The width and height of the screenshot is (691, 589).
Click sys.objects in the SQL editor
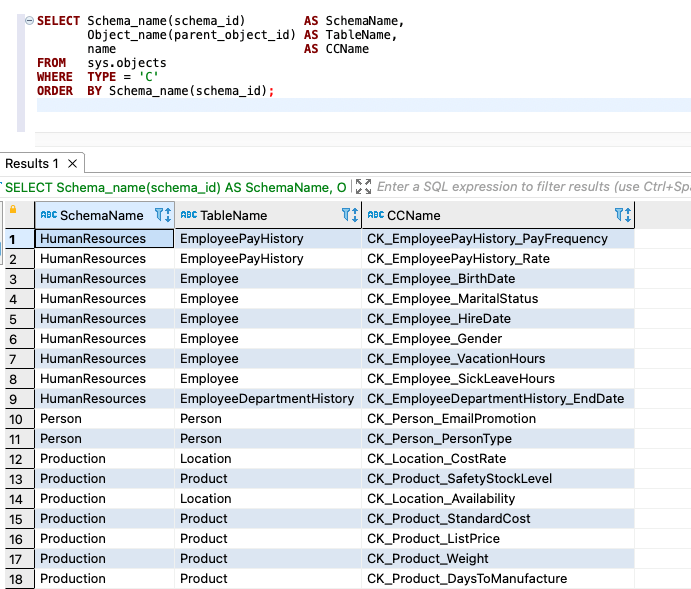click(x=127, y=63)
